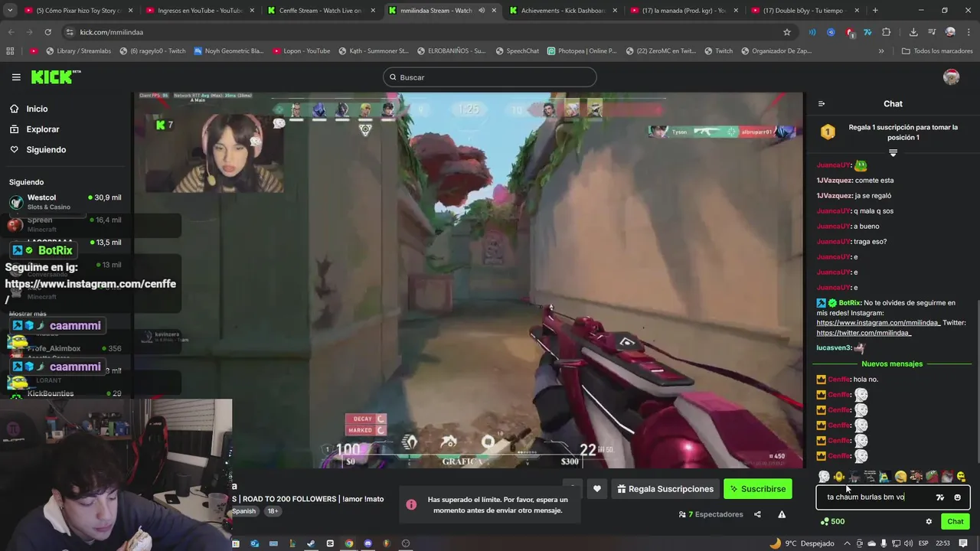Send message with Chat button

955,522
